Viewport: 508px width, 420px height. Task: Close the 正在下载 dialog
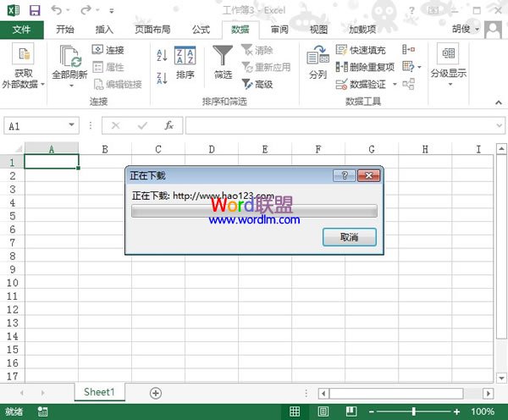pyautogui.click(x=368, y=175)
